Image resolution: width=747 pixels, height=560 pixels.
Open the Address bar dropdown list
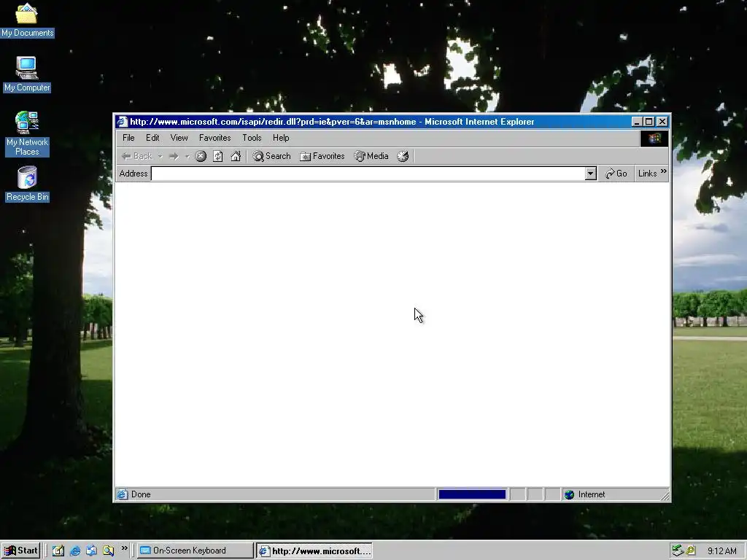point(591,174)
